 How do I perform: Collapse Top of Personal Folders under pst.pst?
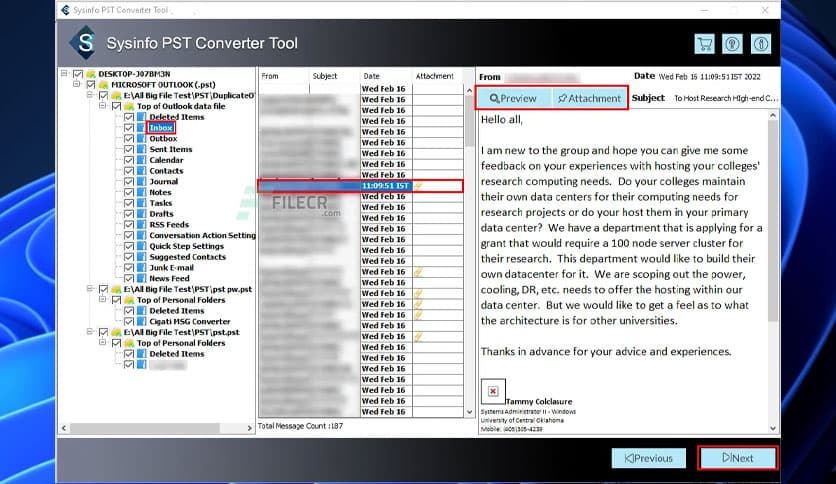pyautogui.click(x=102, y=342)
